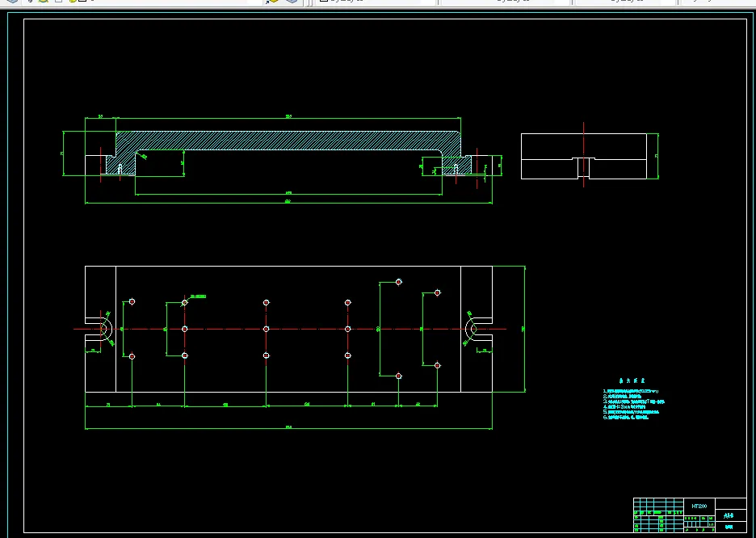Select the HT200 material text in title block
This screenshot has width=756, height=538.
[x=699, y=506]
